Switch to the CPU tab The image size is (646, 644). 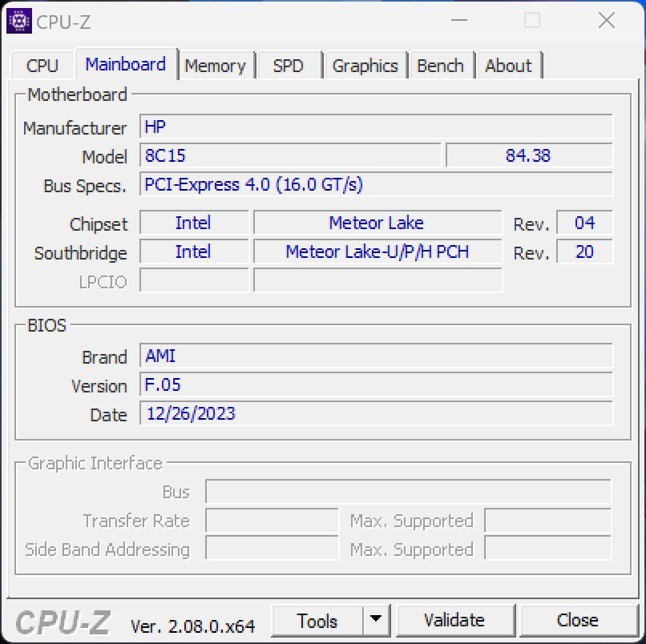pos(42,66)
